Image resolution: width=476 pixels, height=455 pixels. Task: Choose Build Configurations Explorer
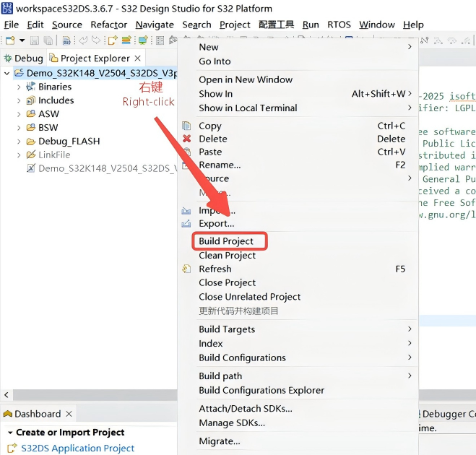coord(261,390)
